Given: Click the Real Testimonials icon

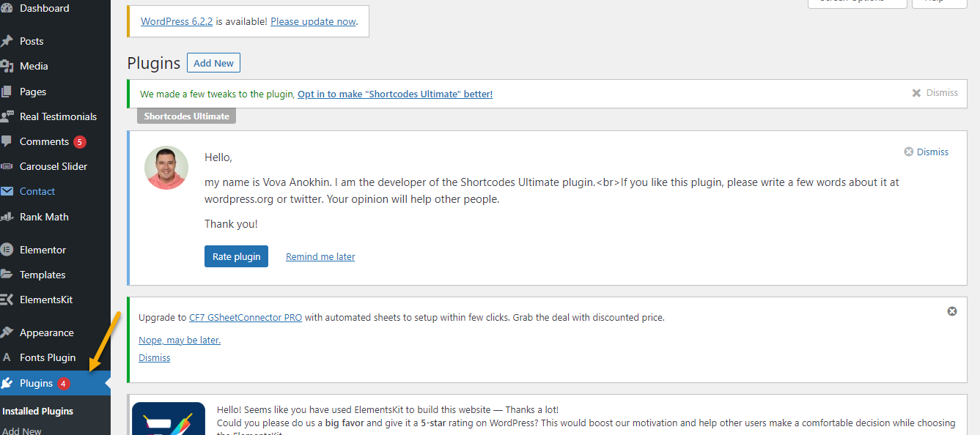Looking at the screenshot, I should tap(7, 116).
